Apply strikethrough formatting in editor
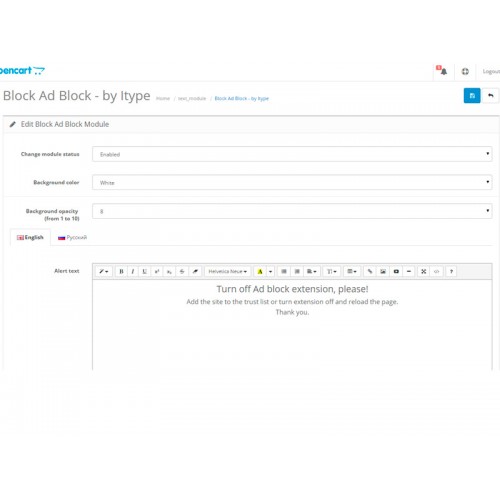This screenshot has width=500, height=500. tap(182, 271)
